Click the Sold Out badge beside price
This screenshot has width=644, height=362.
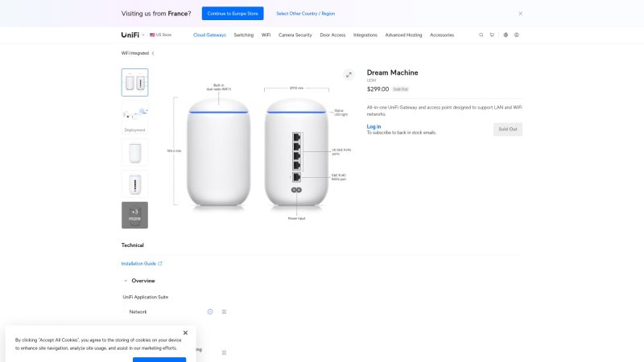point(400,89)
